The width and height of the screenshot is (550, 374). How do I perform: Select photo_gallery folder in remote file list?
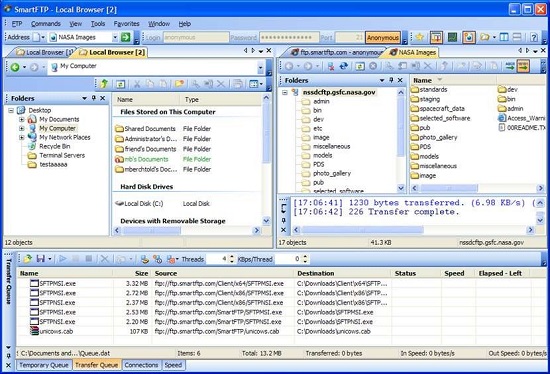tap(434, 138)
